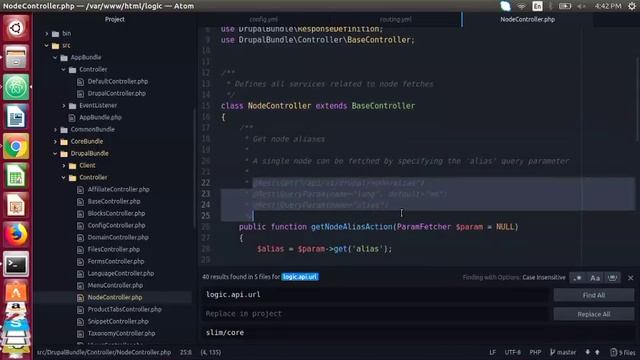
Task: Click the Atom editor dock icon
Action: pyautogui.click(x=16, y=87)
